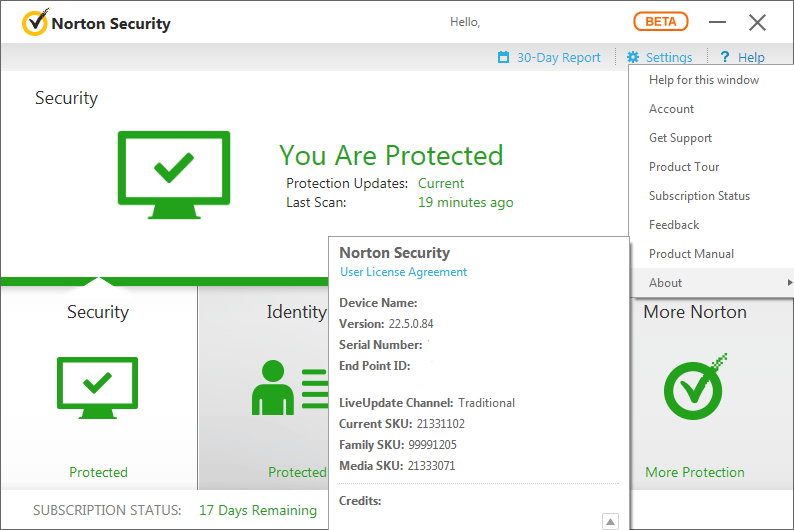
Task: Open Subscription Status menu item
Action: 699,196
